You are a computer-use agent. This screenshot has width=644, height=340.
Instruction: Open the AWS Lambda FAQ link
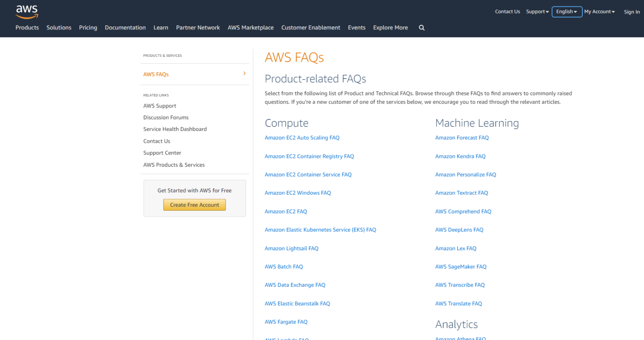click(286, 338)
